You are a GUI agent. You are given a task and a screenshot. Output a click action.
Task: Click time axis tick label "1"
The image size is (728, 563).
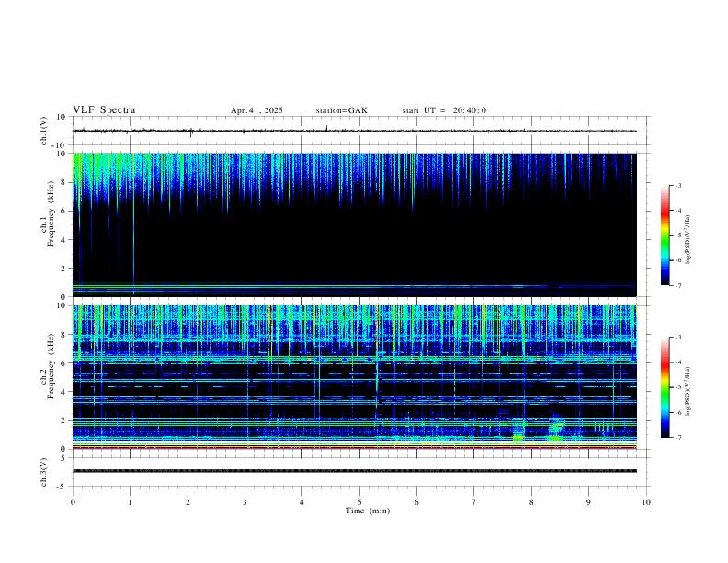(130, 502)
